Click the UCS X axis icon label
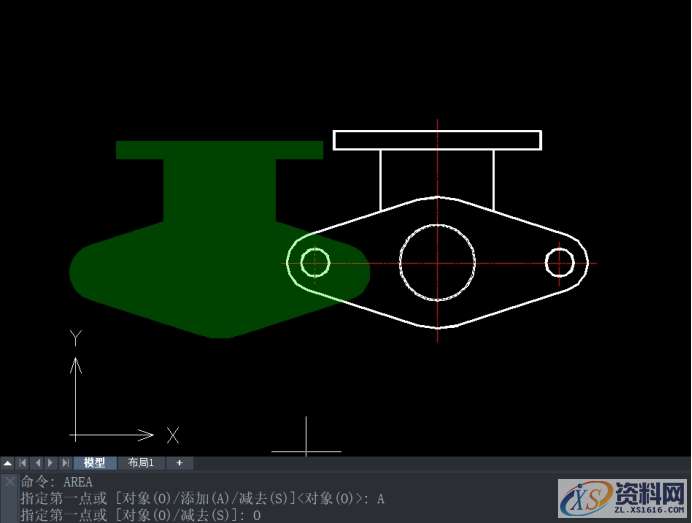 (x=172, y=435)
